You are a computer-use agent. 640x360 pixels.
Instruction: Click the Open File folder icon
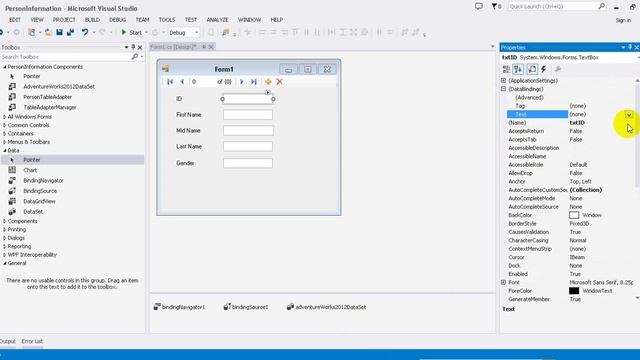[x=48, y=32]
